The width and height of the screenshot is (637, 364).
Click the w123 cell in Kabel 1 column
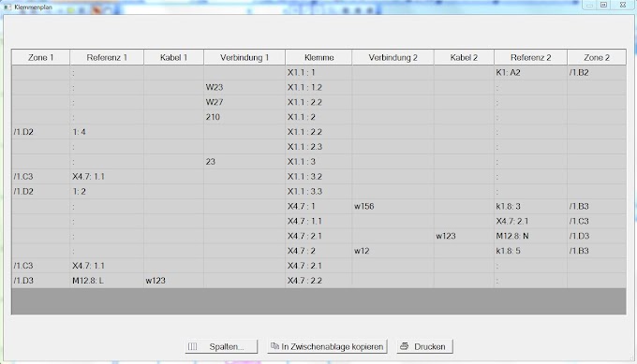coord(173,281)
